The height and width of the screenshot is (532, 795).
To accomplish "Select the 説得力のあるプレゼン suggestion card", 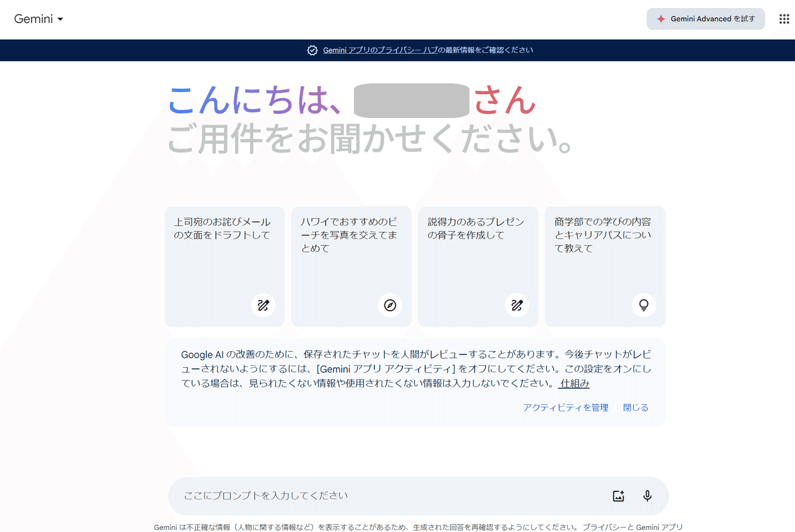I will pyautogui.click(x=478, y=266).
